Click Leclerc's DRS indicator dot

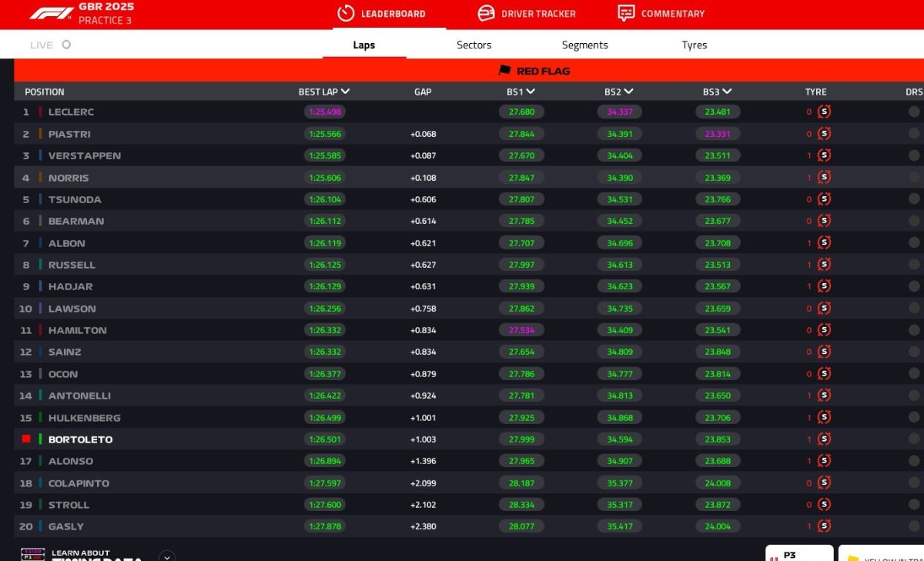(x=914, y=112)
